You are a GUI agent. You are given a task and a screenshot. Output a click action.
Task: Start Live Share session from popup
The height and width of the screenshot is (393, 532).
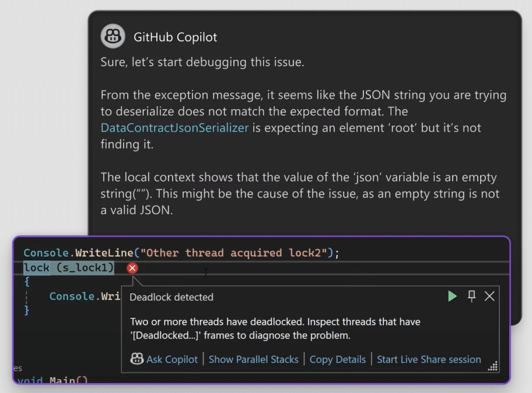[429, 359]
